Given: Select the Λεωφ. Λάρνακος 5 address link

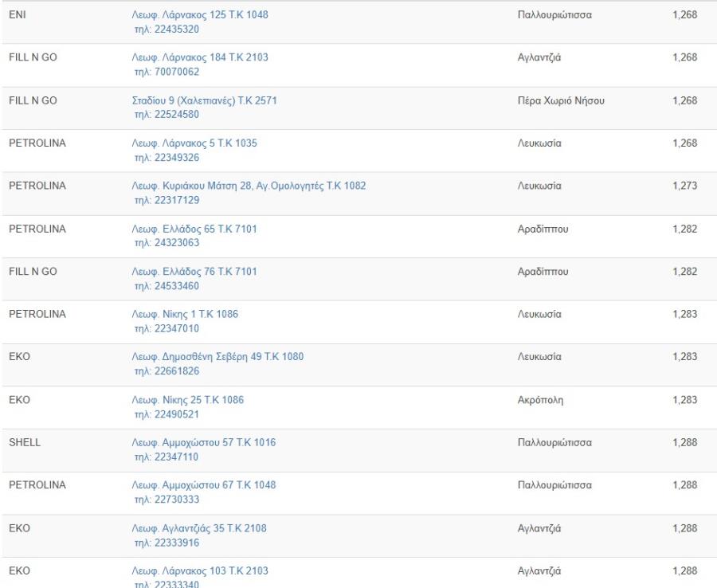Looking at the screenshot, I should 194,144.
